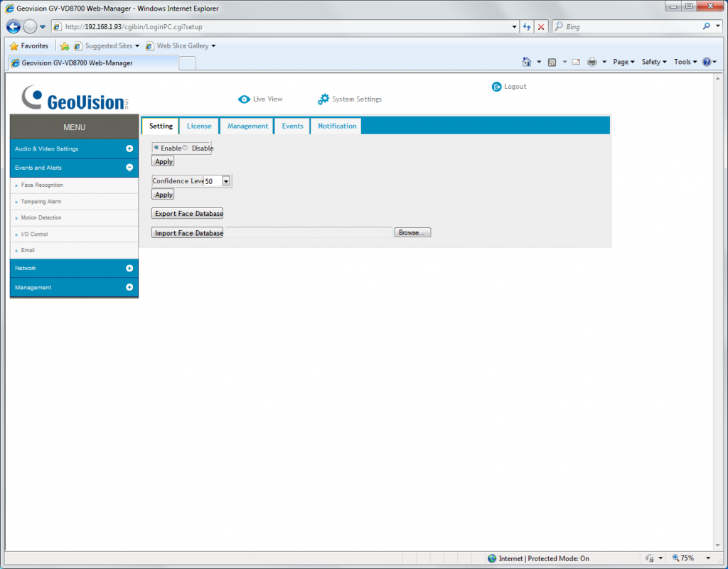The width and height of the screenshot is (728, 569).
Task: Open the Print options dropdown arrow
Action: pos(604,62)
